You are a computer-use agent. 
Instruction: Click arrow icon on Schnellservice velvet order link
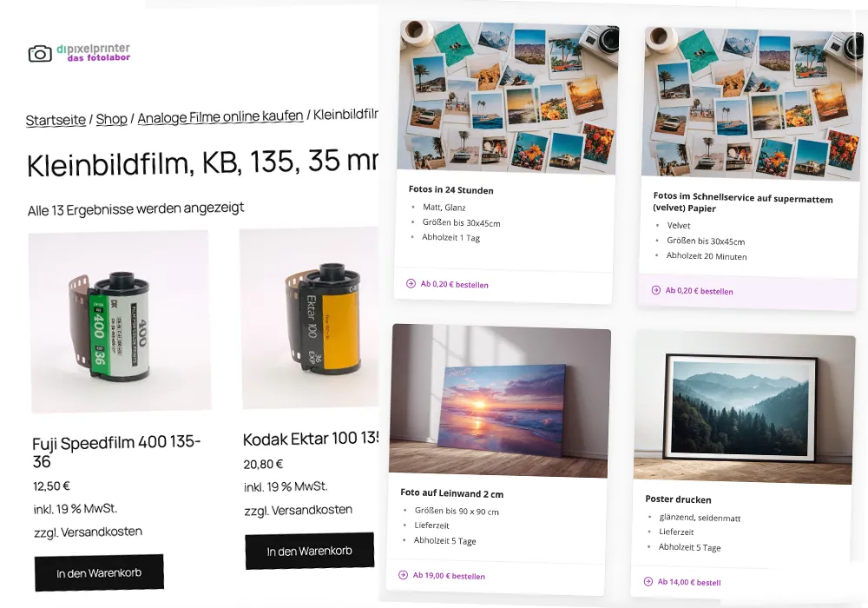(x=656, y=289)
